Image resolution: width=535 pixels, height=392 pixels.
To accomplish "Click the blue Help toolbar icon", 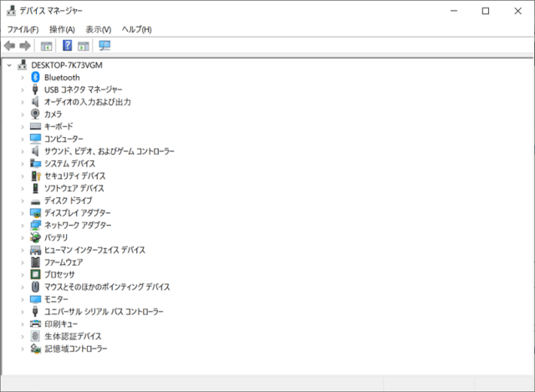I will [68, 45].
